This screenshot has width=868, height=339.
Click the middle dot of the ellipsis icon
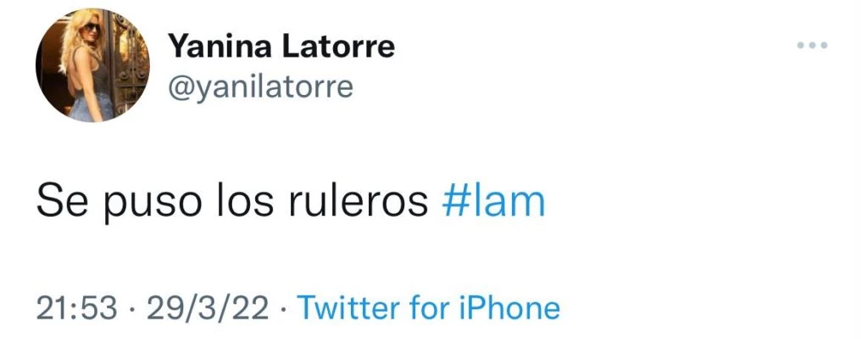812,46
